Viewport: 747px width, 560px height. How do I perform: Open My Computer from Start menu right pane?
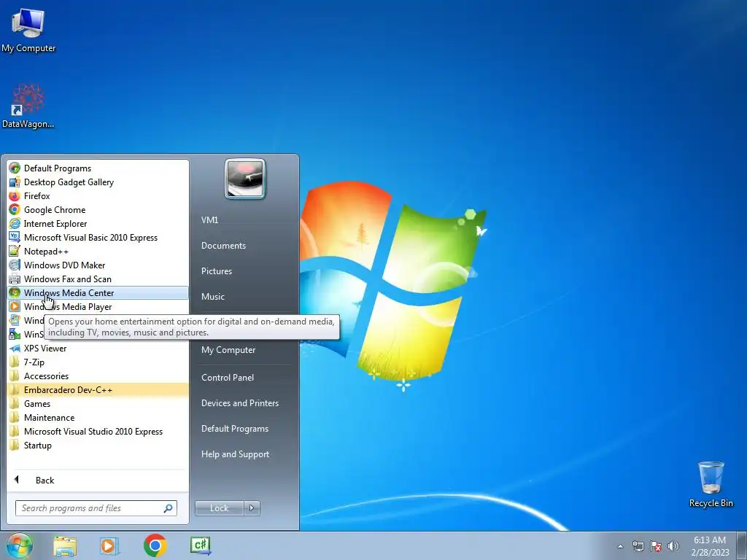(x=228, y=350)
